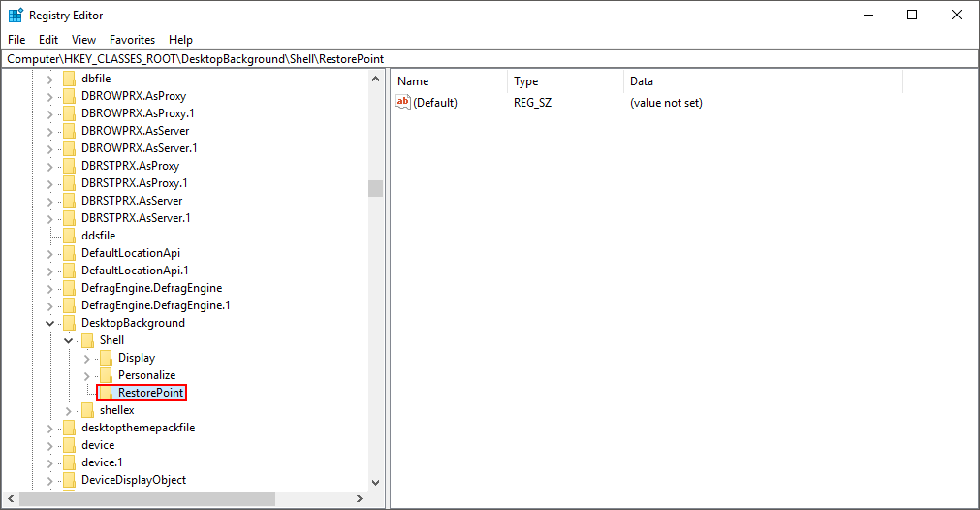Open the Favorites menu
This screenshot has width=980, height=510.
coord(132,40)
